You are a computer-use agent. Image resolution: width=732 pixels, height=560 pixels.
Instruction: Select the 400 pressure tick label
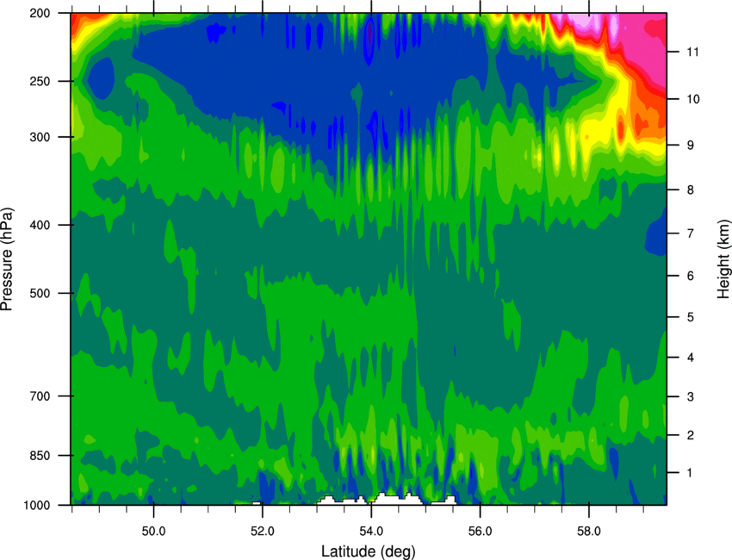pyautogui.click(x=40, y=225)
